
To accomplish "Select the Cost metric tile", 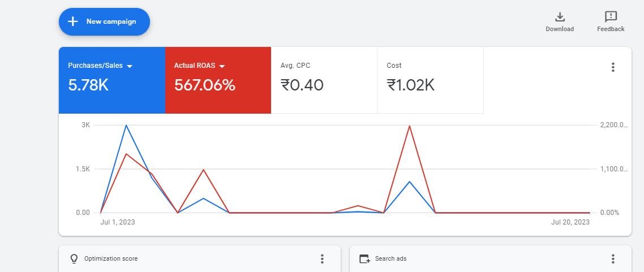I will (430, 80).
